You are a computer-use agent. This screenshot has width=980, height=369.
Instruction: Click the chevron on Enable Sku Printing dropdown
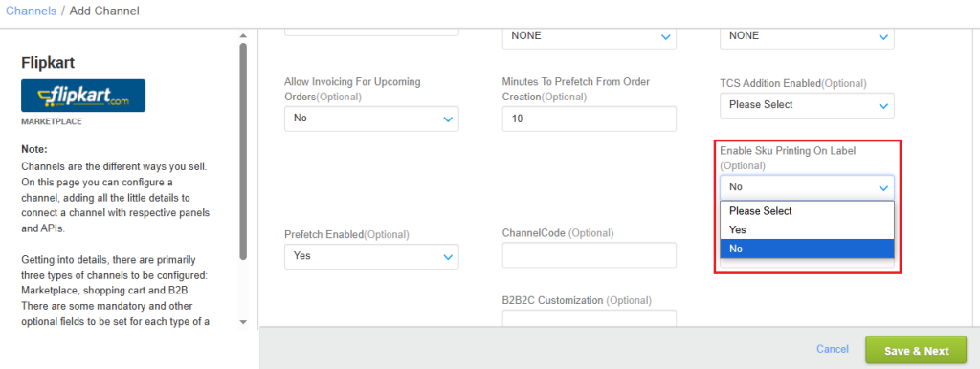click(x=883, y=187)
